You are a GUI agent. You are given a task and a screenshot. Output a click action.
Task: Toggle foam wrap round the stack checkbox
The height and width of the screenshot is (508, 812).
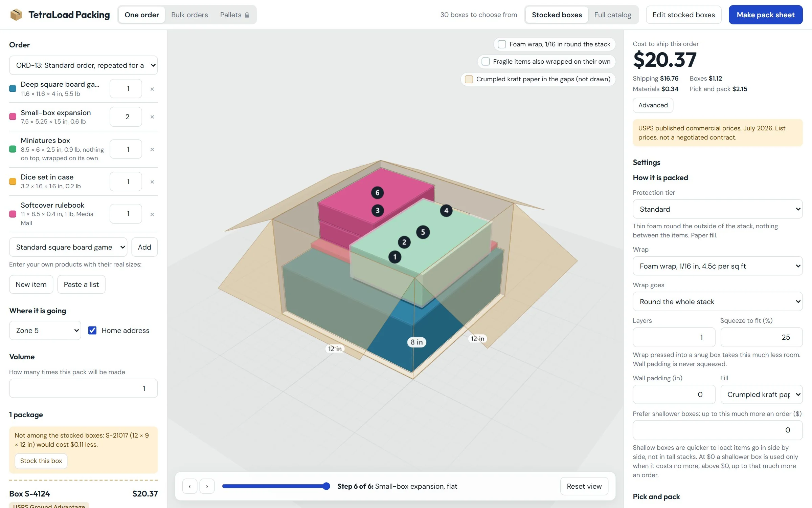tap(502, 44)
